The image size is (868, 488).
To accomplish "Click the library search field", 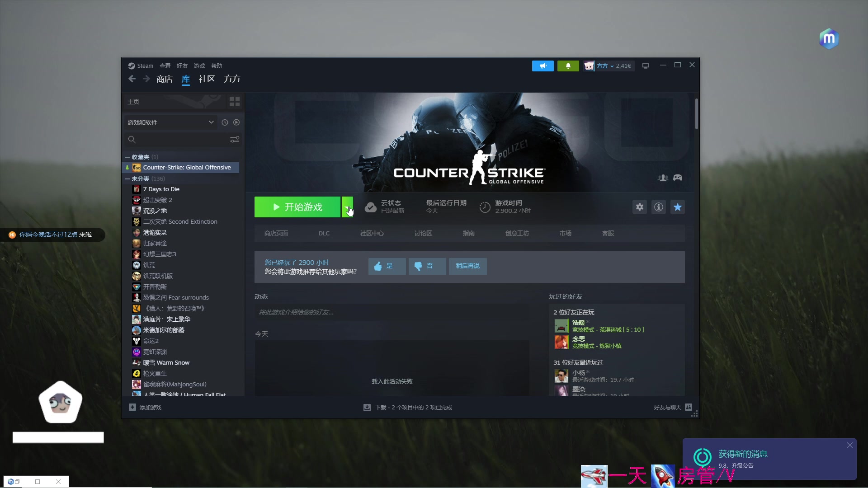I will coord(177,139).
